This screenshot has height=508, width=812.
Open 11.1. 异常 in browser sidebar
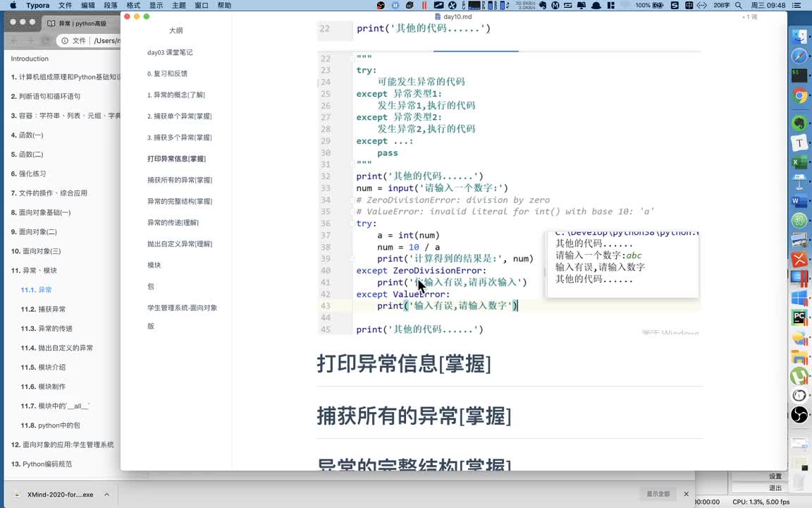(x=36, y=290)
